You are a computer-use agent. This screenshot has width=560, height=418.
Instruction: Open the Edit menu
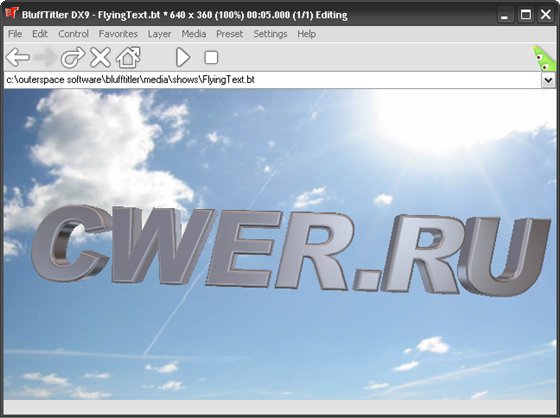point(40,34)
